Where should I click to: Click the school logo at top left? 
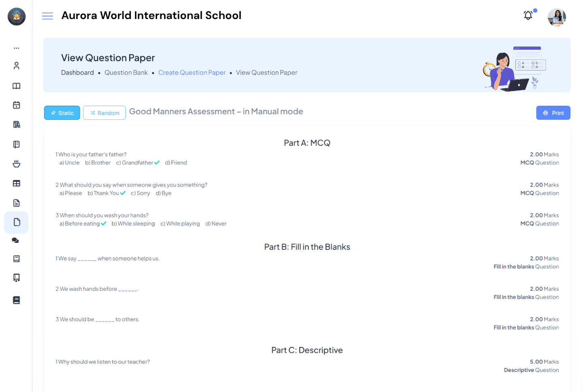coord(17,17)
